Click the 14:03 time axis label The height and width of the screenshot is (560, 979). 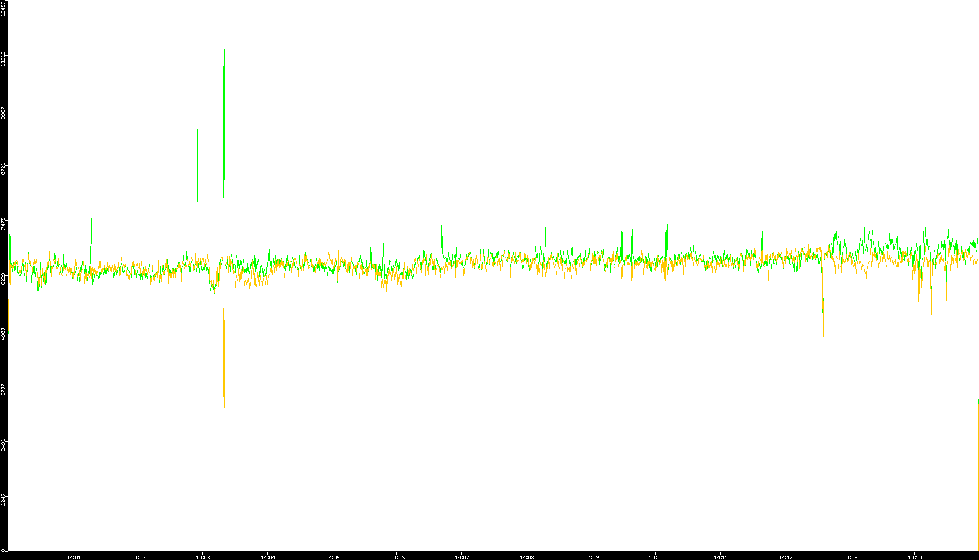click(203, 557)
